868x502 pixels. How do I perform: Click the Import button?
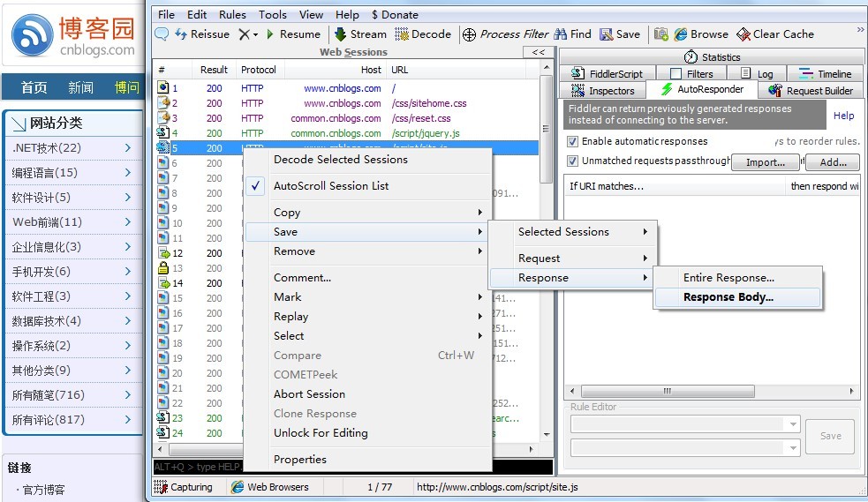765,162
